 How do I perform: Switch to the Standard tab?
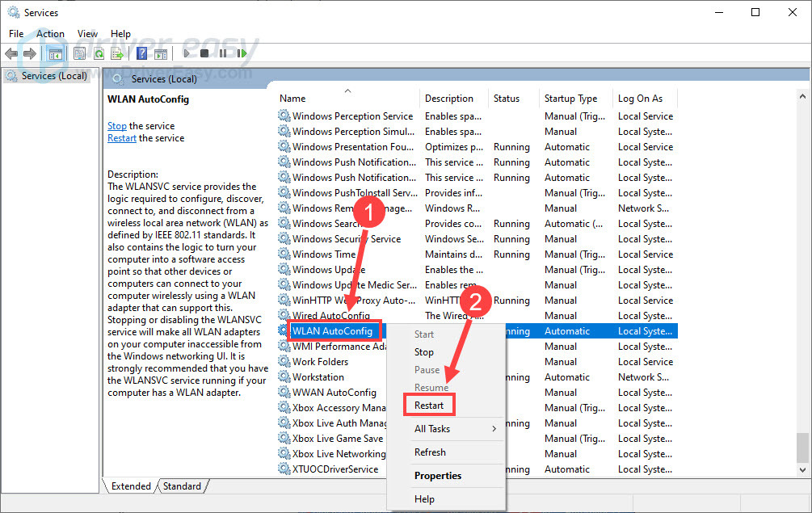183,486
